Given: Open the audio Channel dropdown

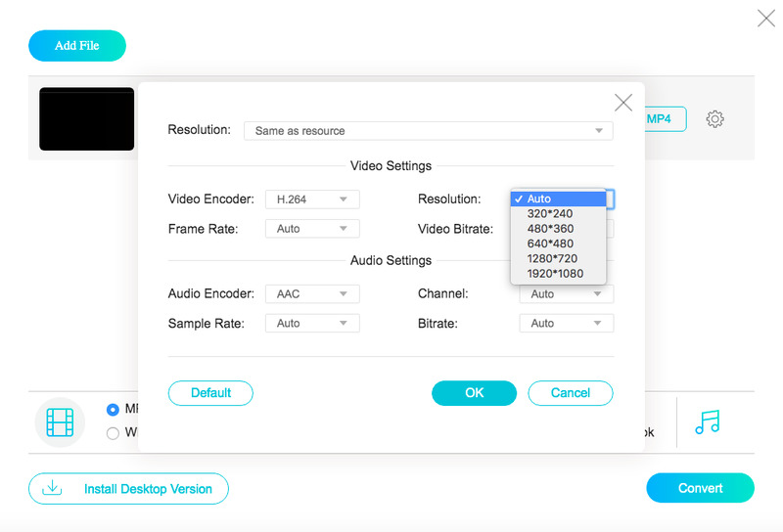Looking at the screenshot, I should coord(566,294).
